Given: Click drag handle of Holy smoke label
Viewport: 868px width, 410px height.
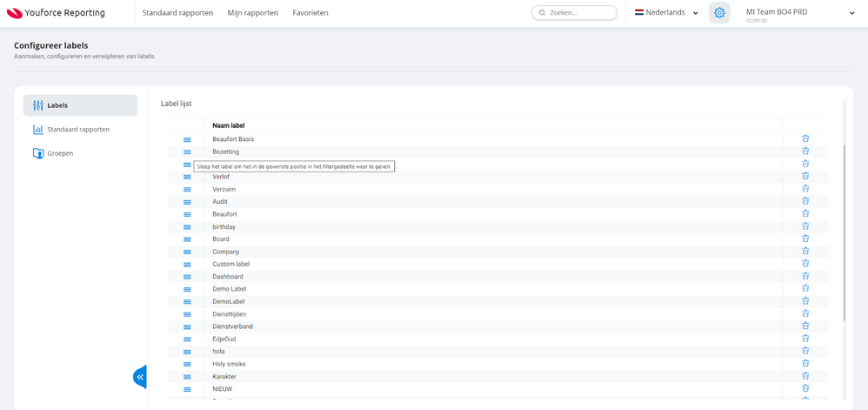Looking at the screenshot, I should (x=187, y=364).
